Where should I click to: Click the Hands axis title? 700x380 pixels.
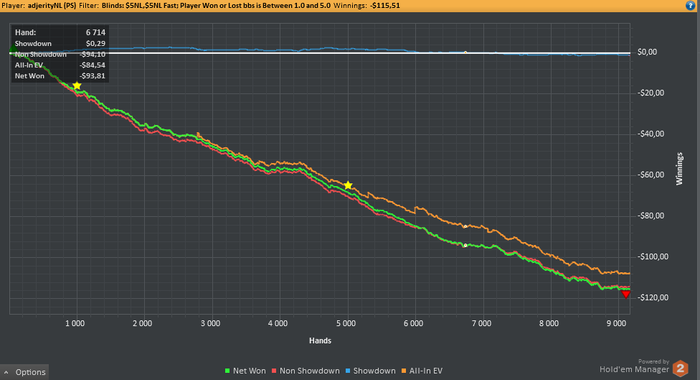tap(320, 341)
